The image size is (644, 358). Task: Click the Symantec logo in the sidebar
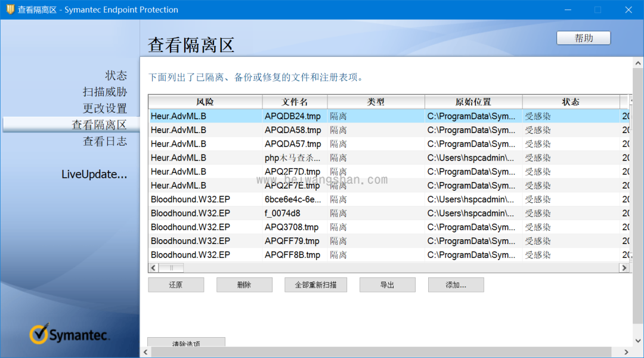pos(69,334)
